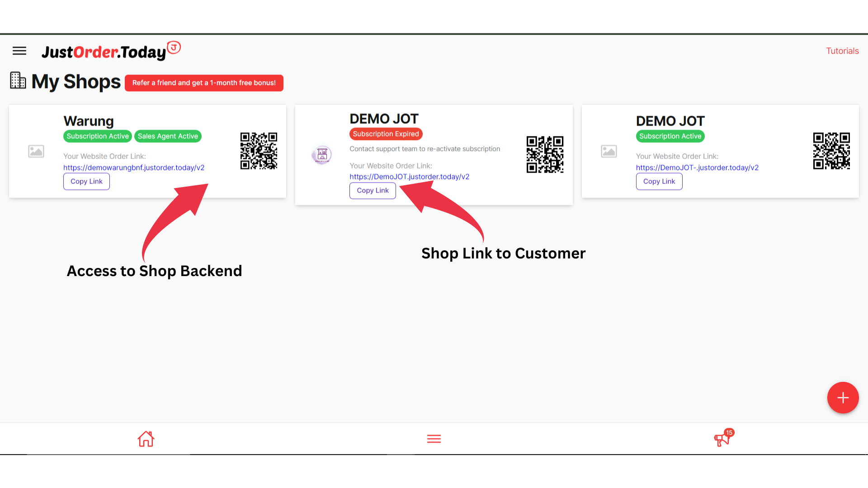
Task: Open the DemoJOT.justorder.today/v2 order link
Action: (x=409, y=177)
